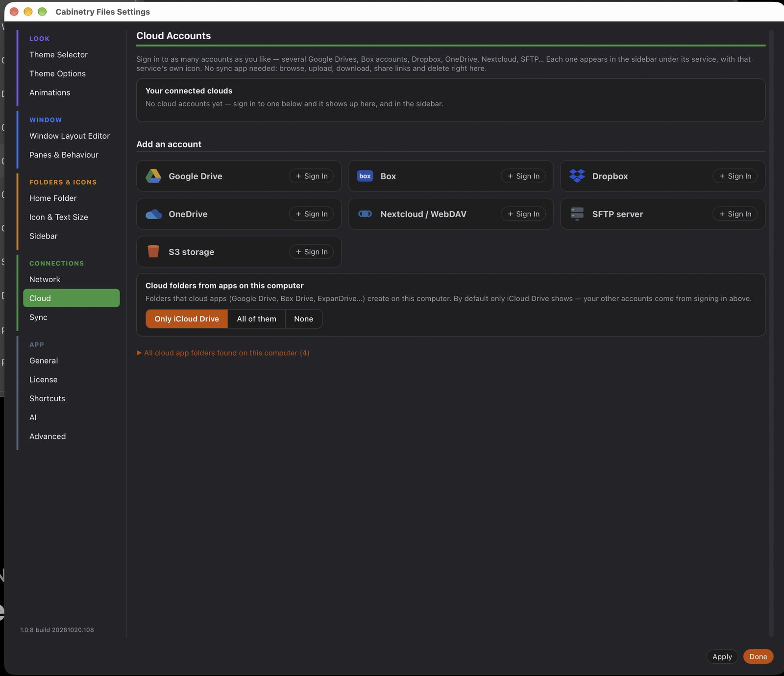Open Icon & Text Size settings
This screenshot has height=676, width=784.
72,217
